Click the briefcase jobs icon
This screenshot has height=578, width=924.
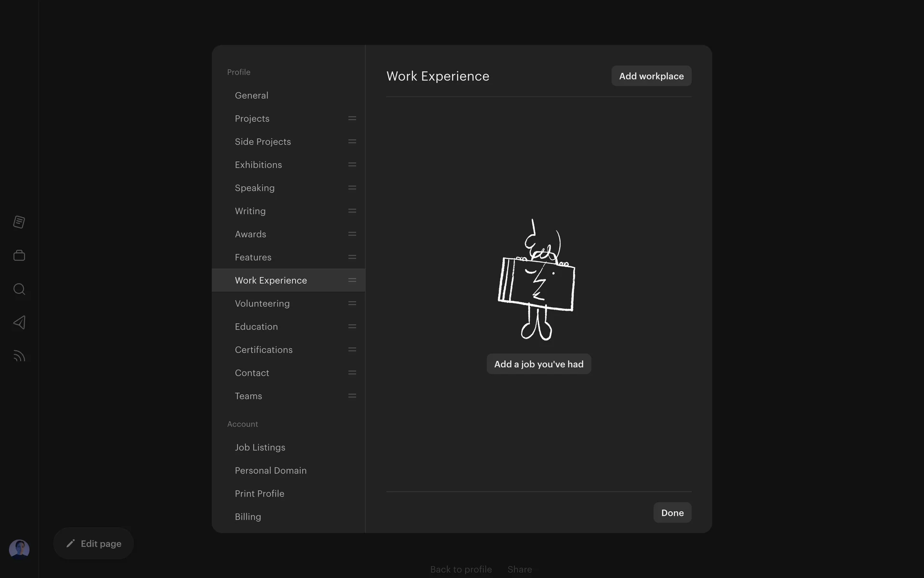(19, 255)
